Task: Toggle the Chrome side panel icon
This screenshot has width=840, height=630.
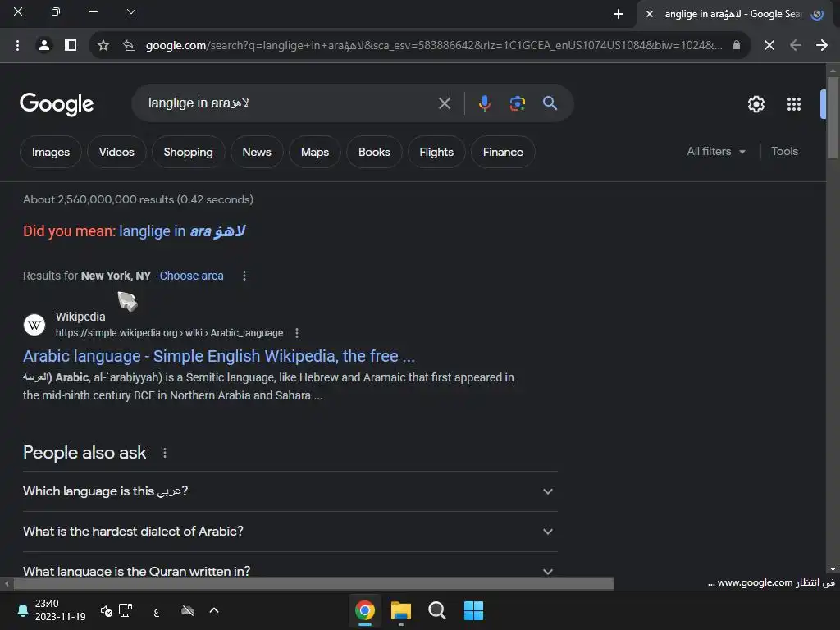Action: (x=71, y=46)
